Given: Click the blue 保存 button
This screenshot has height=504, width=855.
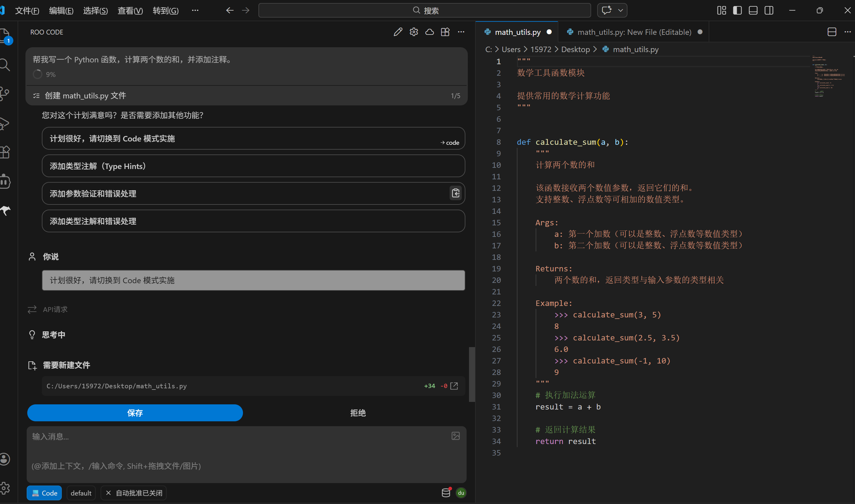Looking at the screenshot, I should click(135, 413).
